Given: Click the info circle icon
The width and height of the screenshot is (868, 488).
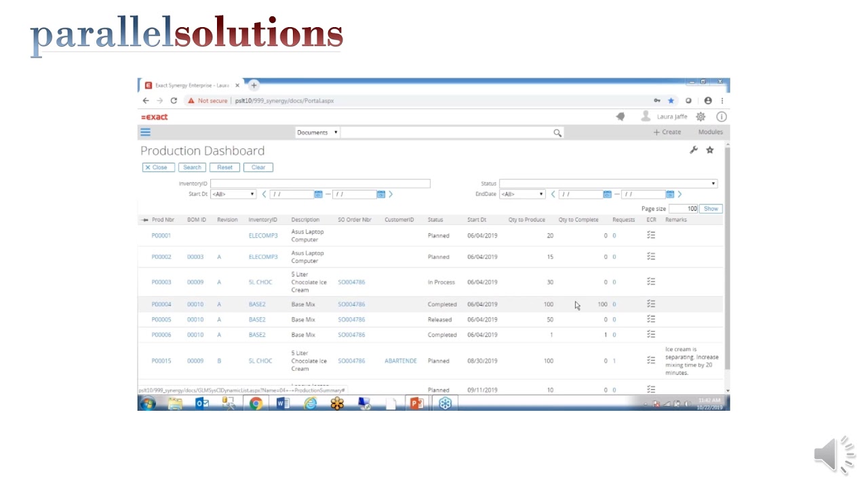Looking at the screenshot, I should click(722, 117).
